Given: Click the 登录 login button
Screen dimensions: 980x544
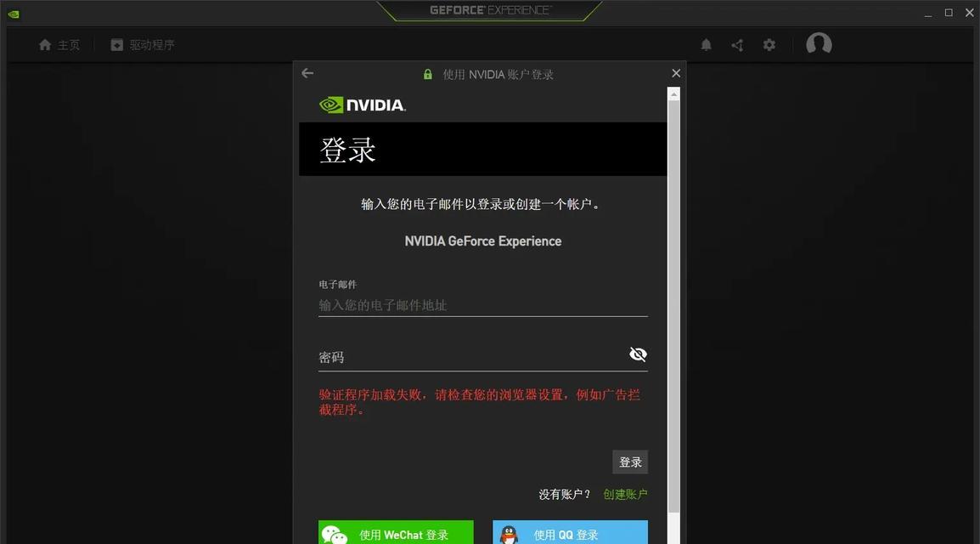Looking at the screenshot, I should [630, 462].
